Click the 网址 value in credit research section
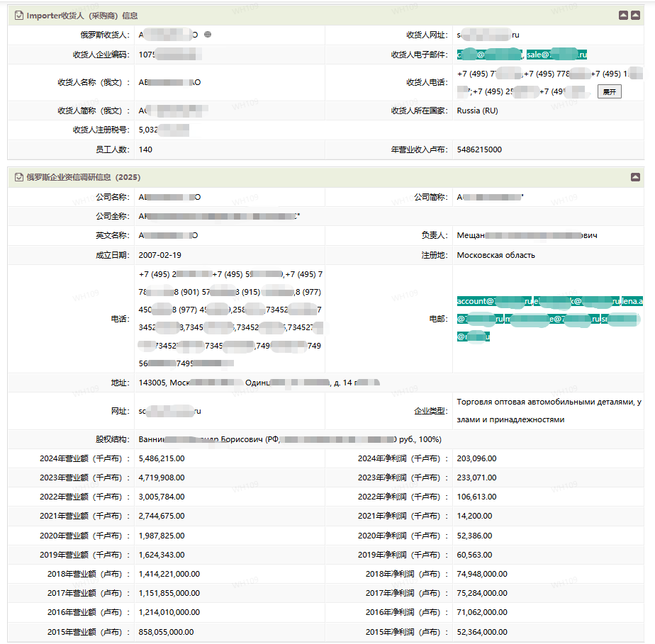The height and width of the screenshot is (644, 655). pyautogui.click(x=170, y=411)
